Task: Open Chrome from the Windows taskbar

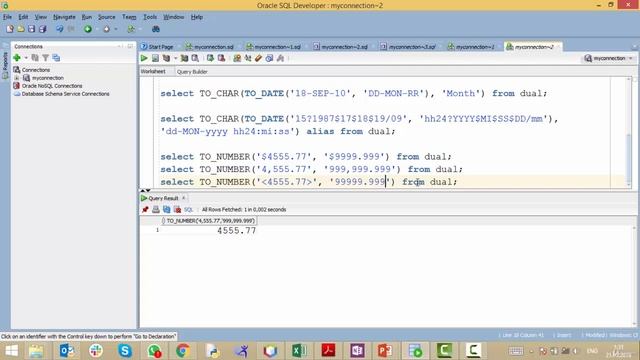Action: coord(183,351)
